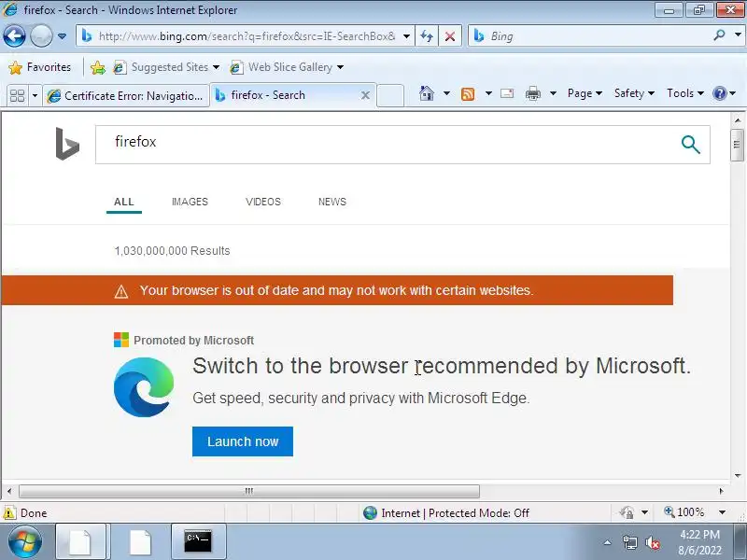This screenshot has width=747, height=560.
Task: Expand the tab list dropdown arrow
Action: 35,95
